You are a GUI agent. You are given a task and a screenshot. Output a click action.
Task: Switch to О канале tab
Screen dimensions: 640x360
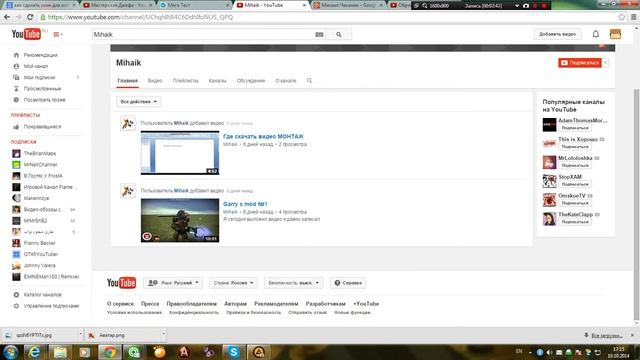click(x=286, y=81)
